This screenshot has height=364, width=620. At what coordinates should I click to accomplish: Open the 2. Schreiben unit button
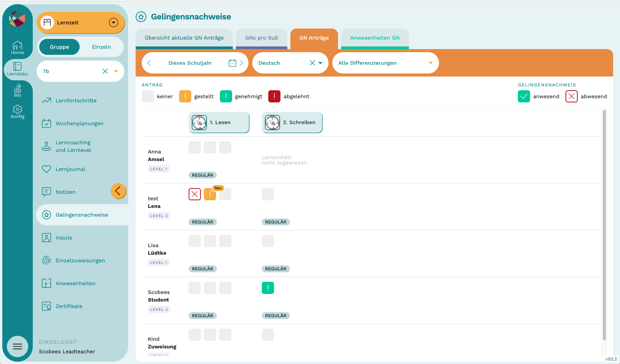(x=292, y=122)
